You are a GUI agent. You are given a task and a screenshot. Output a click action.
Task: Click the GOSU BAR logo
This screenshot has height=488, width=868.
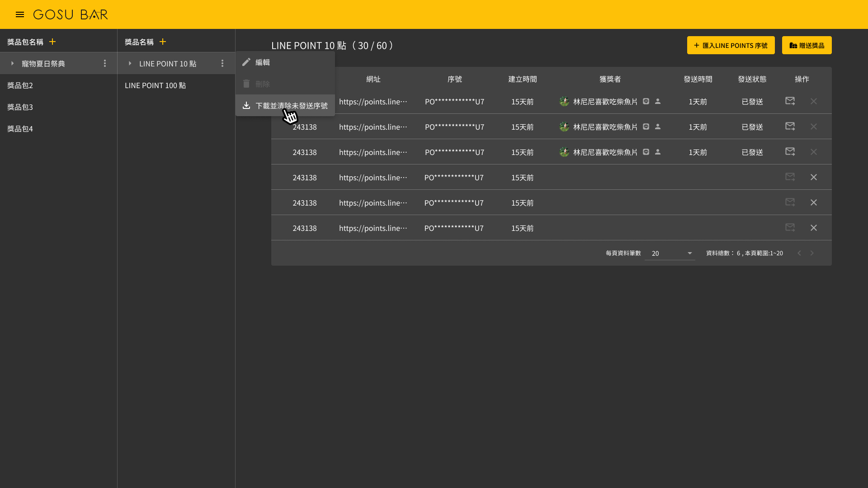tap(71, 14)
